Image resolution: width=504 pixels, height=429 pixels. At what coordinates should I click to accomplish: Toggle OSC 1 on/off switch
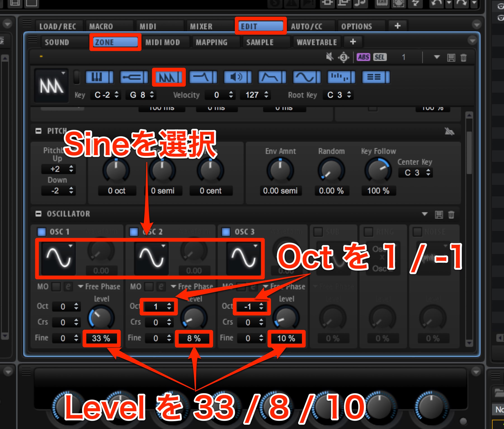[42, 232]
